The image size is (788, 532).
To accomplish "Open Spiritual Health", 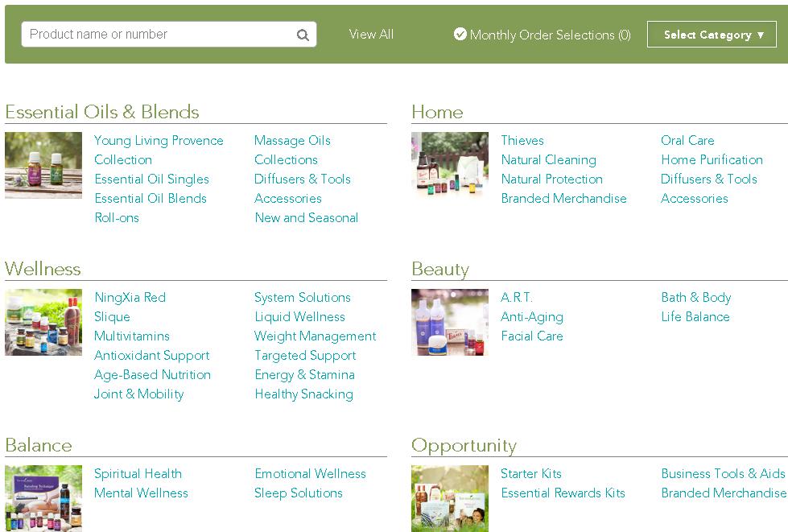I will (x=138, y=474).
